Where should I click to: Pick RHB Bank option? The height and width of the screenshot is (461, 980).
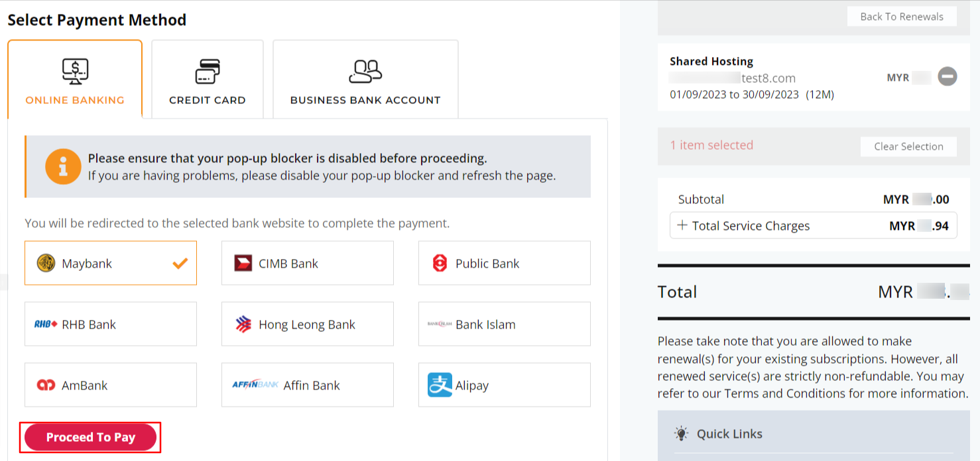tap(111, 324)
